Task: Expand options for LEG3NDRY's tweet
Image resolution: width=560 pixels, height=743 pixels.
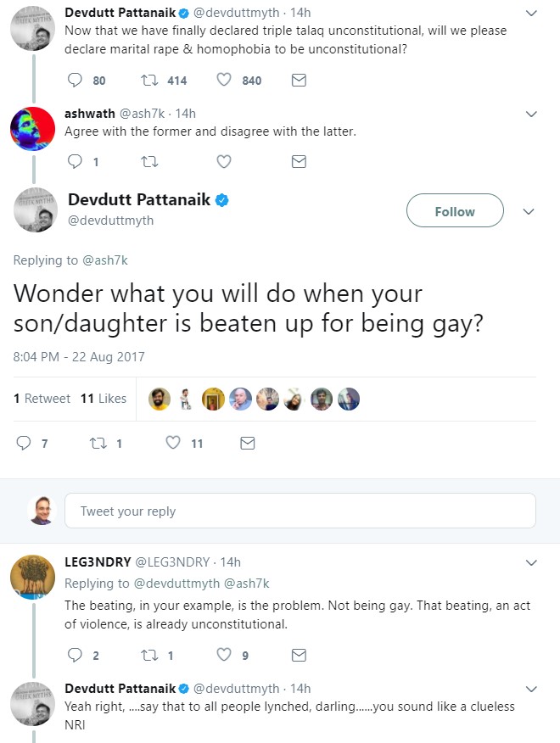Action: click(x=531, y=562)
